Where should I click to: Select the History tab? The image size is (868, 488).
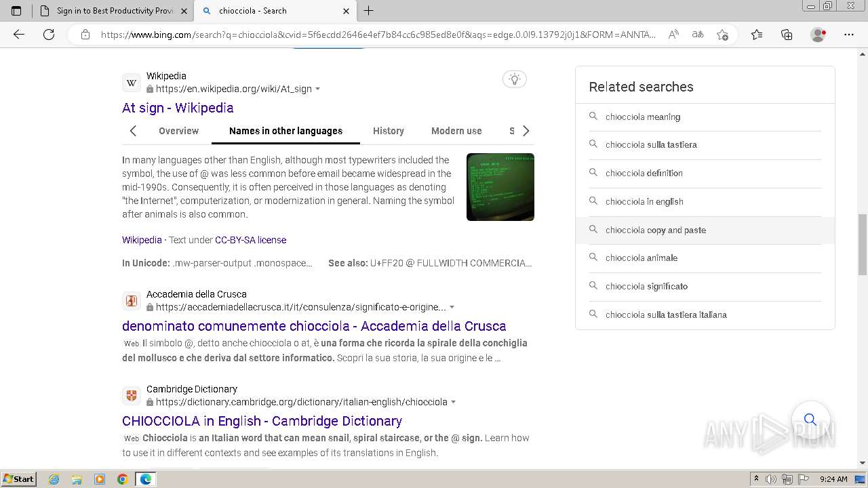pos(389,131)
